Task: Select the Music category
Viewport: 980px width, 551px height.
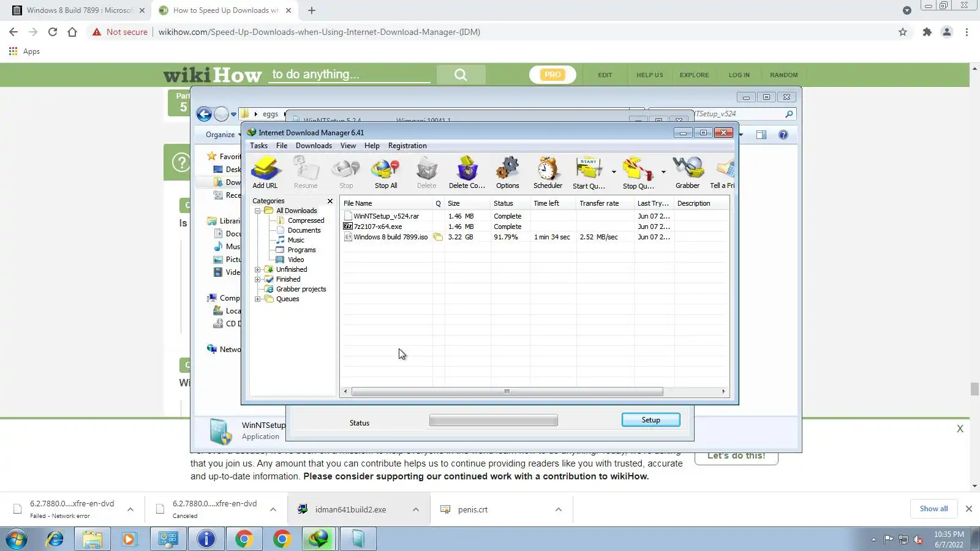Action: point(296,240)
